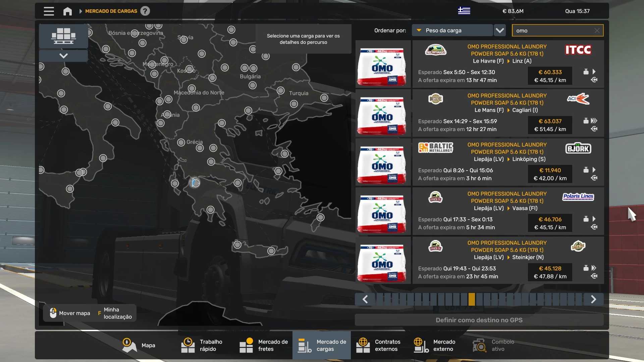Click the ACI company logo
The image size is (644, 362).
[578, 99]
